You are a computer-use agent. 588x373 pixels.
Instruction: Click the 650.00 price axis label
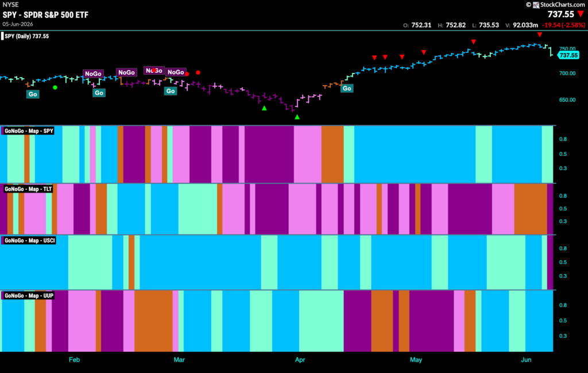pos(567,100)
